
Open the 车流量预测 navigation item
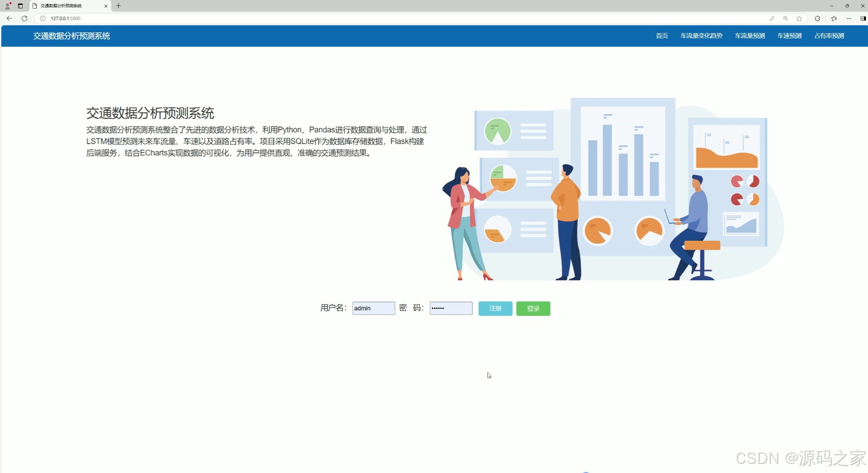[x=749, y=35]
